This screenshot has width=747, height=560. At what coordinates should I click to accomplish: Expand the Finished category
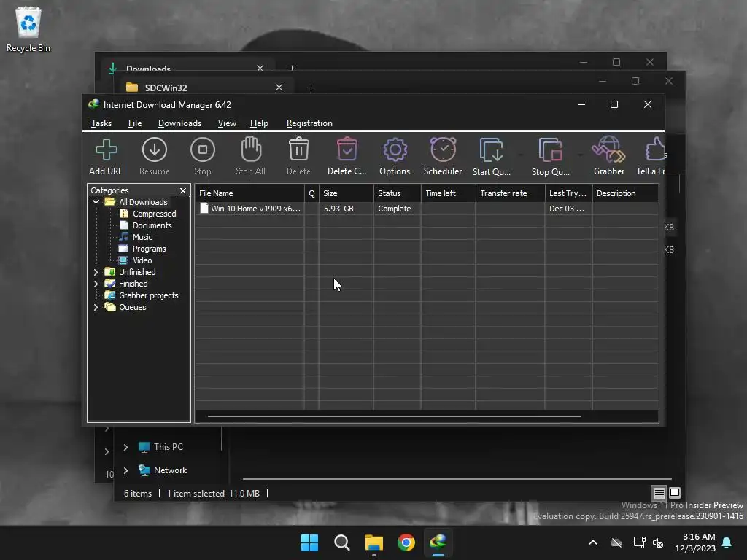(96, 284)
